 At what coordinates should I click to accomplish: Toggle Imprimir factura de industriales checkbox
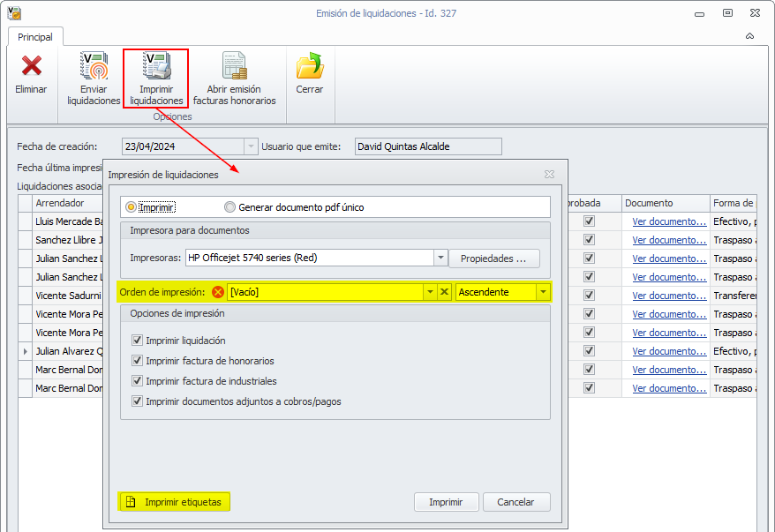pos(137,381)
